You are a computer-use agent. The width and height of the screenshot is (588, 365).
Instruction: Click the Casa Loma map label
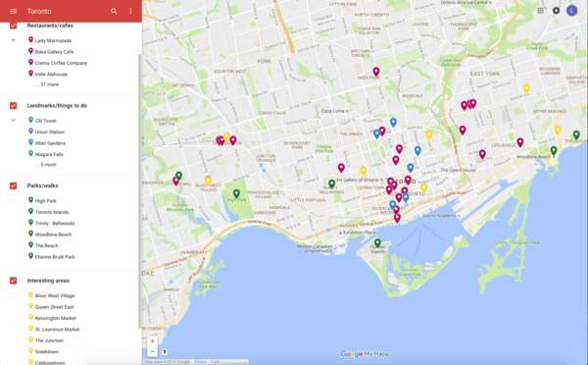coord(332,111)
